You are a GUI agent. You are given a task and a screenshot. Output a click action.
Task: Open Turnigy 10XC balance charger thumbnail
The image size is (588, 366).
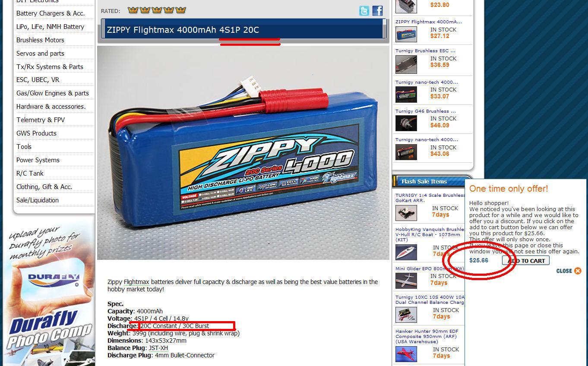(406, 315)
